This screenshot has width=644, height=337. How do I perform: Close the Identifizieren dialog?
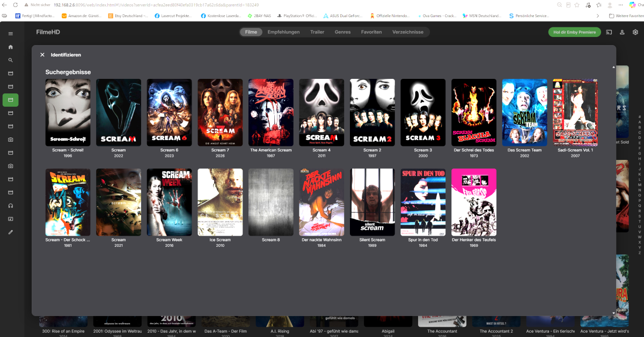click(42, 55)
